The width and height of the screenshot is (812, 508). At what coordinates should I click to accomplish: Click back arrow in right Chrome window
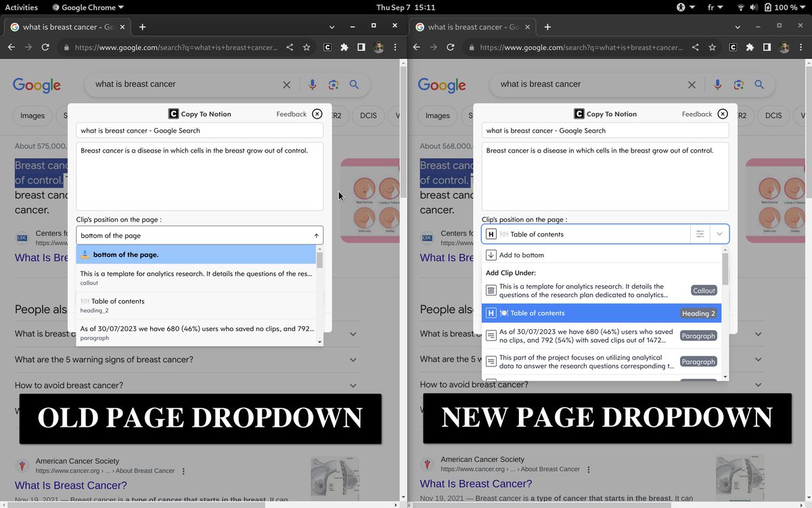pyautogui.click(x=416, y=47)
